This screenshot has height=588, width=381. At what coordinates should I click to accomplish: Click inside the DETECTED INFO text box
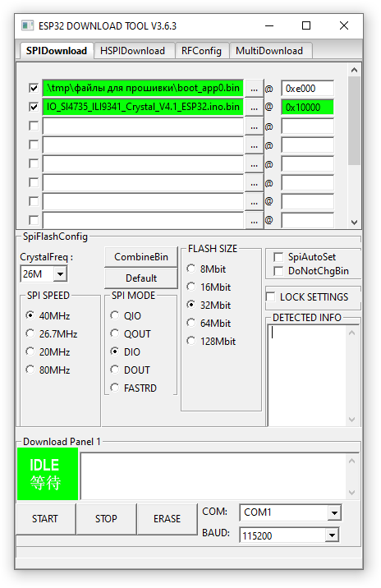307,375
